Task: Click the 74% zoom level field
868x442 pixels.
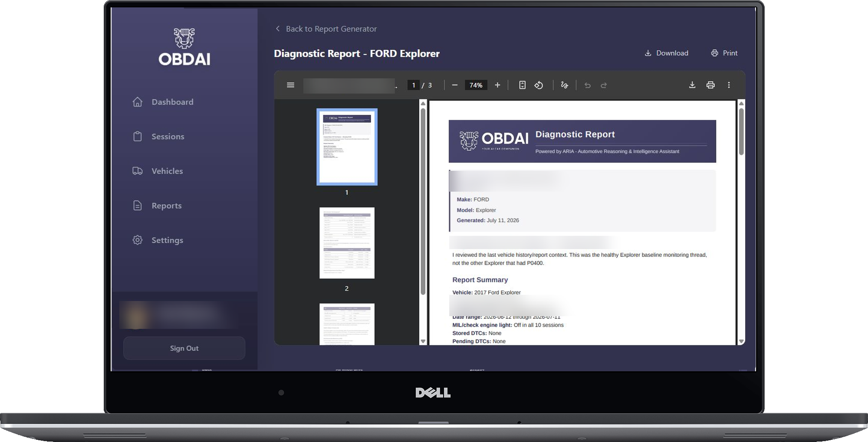Action: tap(476, 85)
